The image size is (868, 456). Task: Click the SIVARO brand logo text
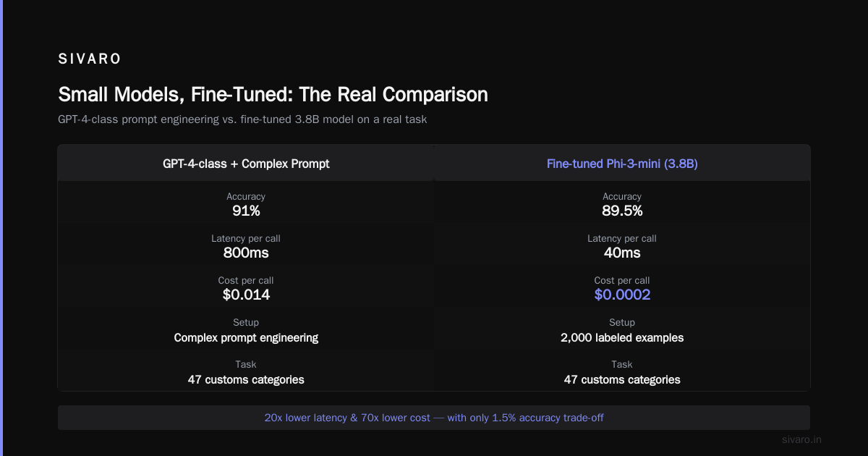pyautogui.click(x=90, y=59)
